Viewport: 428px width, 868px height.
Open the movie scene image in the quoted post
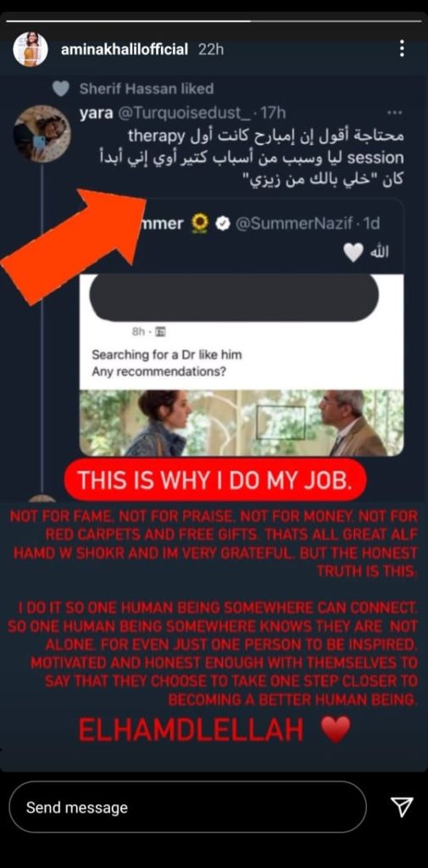(242, 423)
